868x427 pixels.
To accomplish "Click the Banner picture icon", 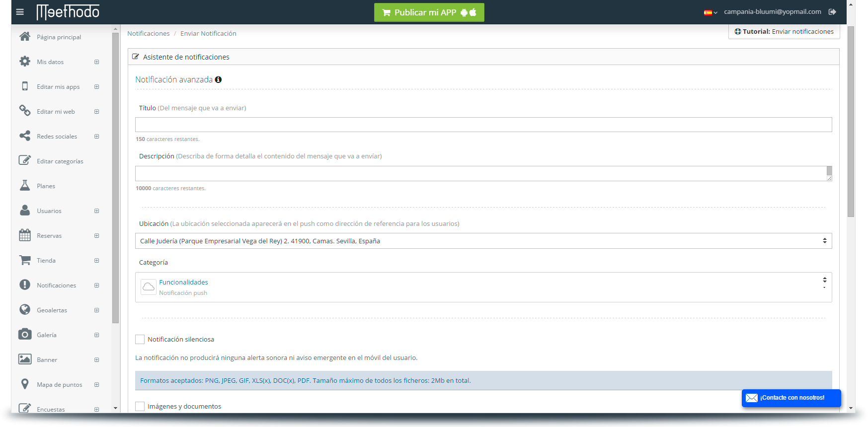I will (25, 359).
